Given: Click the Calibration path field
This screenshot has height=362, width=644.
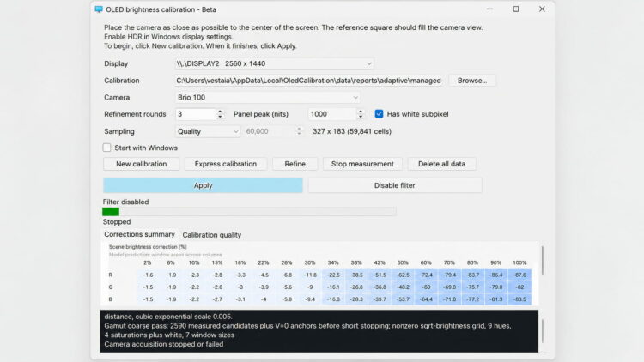Looking at the screenshot, I should pyautogui.click(x=308, y=81).
